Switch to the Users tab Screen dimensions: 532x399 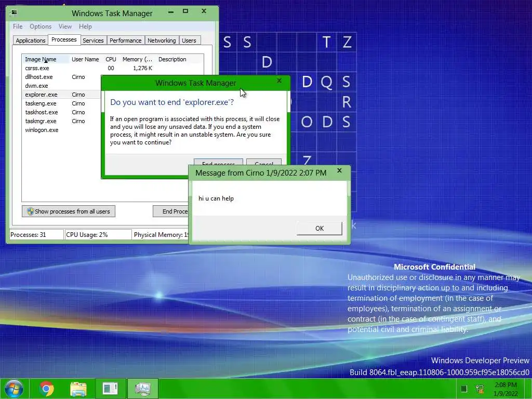point(189,41)
